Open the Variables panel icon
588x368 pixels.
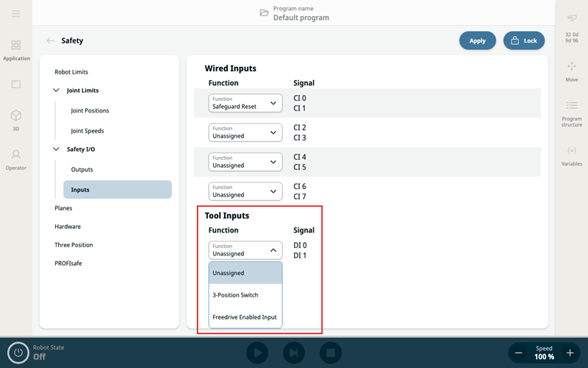[x=571, y=155]
